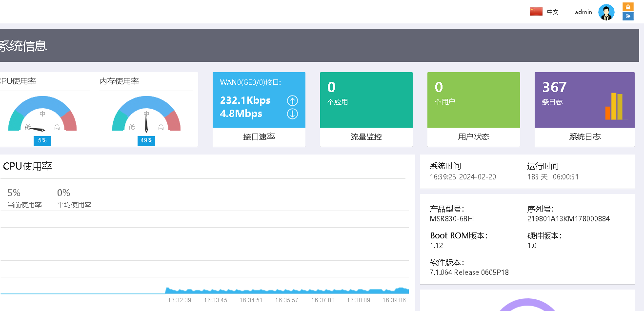
Task: Open the admin account menu
Action: (x=583, y=12)
